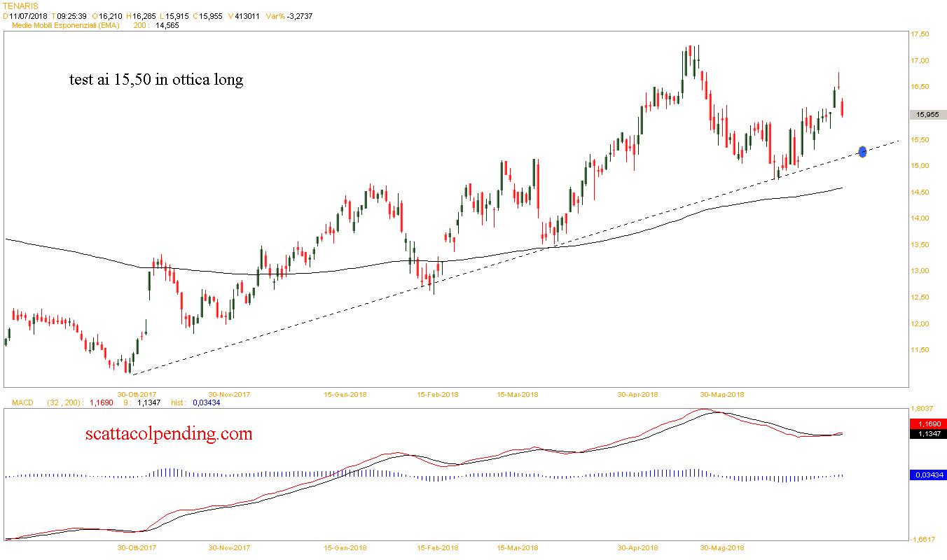Screen dimensions: 947x560
Task: Select the 'test ai 15,50 in ottica long' annotation
Action: pyautogui.click(x=156, y=80)
